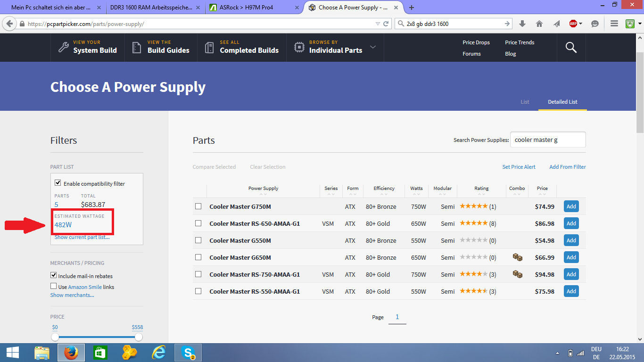644x362 pixels.
Task: Select Cooler Master G750M checkbox
Action: coord(198,206)
